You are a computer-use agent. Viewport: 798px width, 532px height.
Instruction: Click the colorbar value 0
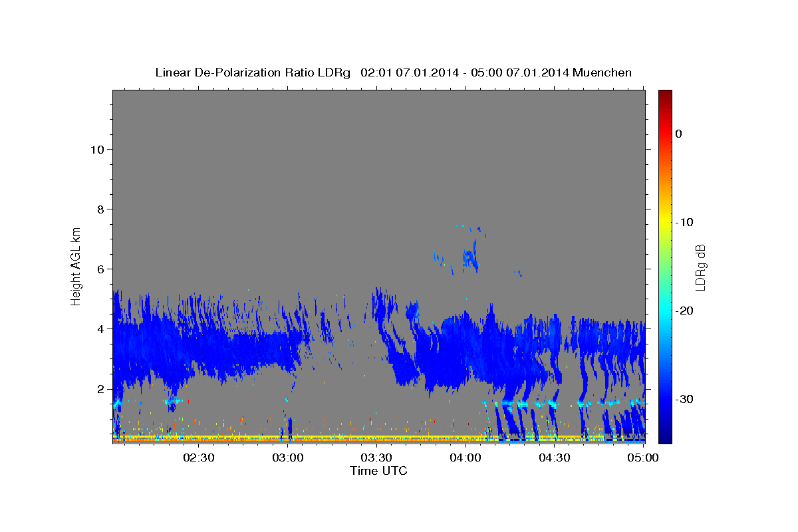coord(679,134)
